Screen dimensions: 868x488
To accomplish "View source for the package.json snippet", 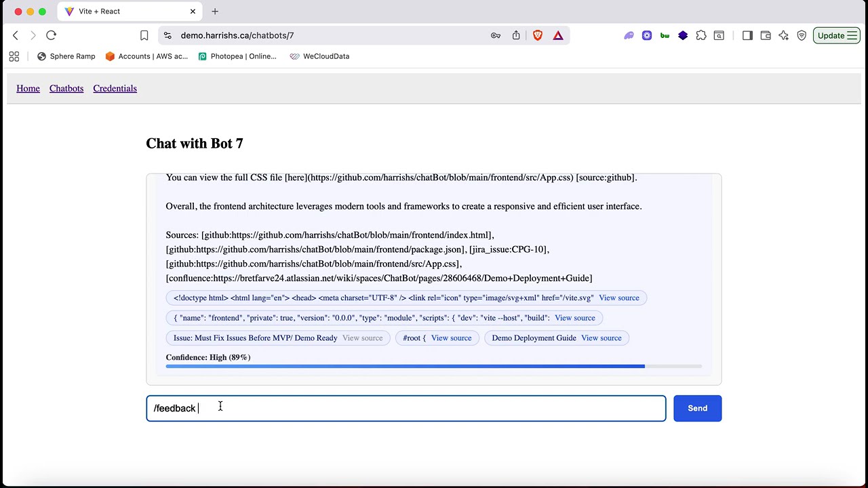I will tap(575, 318).
